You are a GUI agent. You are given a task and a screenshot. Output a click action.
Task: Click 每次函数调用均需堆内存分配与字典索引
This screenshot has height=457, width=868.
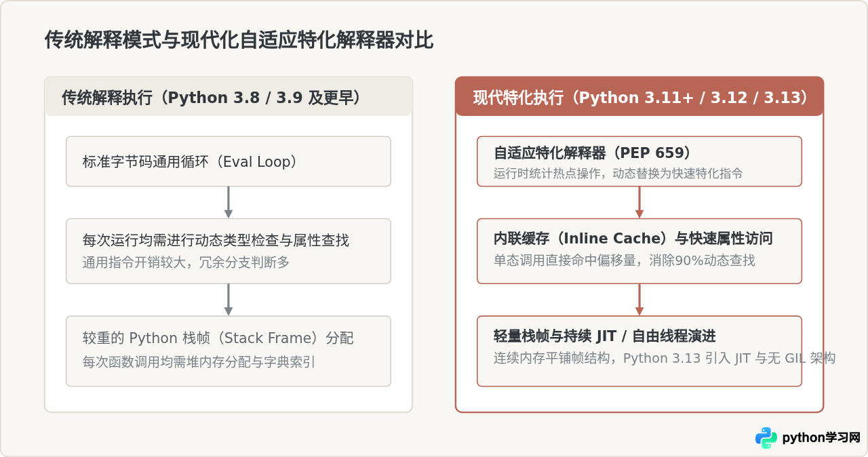[x=199, y=362]
